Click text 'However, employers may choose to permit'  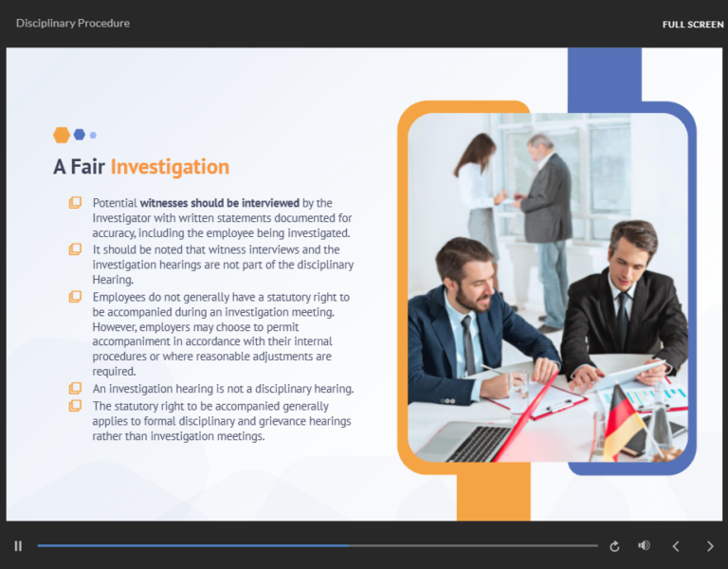[x=195, y=327]
